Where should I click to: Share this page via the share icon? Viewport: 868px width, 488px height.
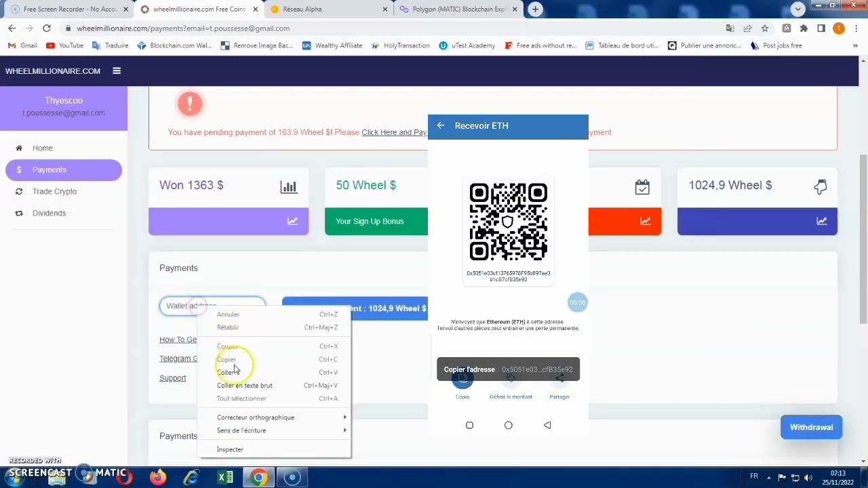747,28
